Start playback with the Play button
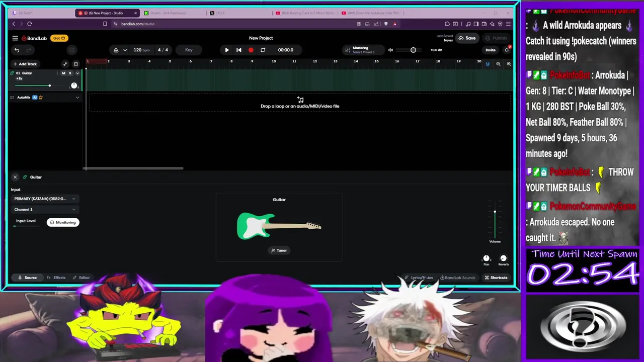This screenshot has height=362, width=644. coord(226,50)
